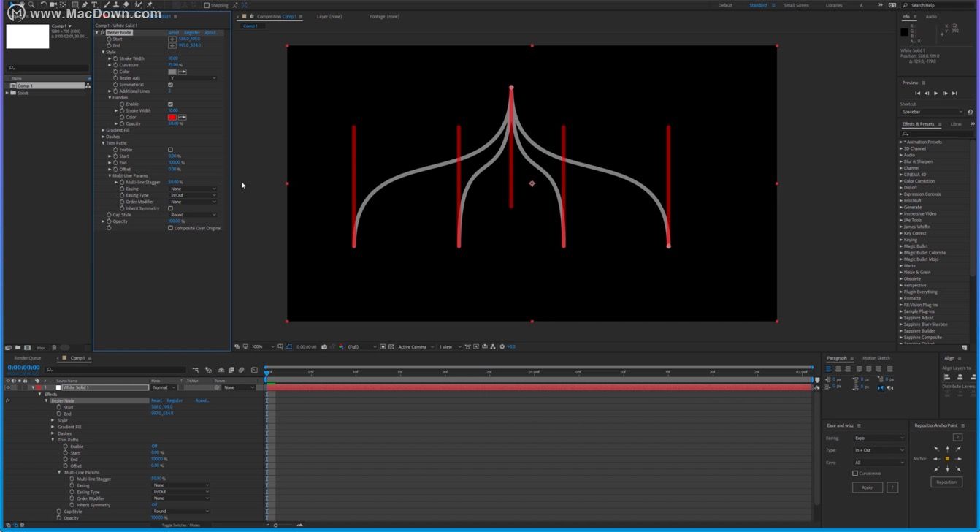Click the Reposition button
Viewport: 980px width, 532px height.
[x=946, y=482]
